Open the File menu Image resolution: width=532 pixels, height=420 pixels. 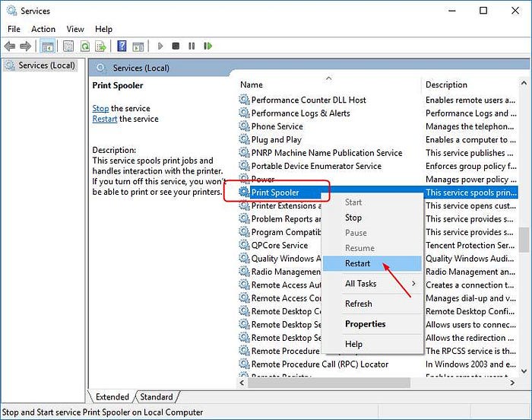[14, 29]
